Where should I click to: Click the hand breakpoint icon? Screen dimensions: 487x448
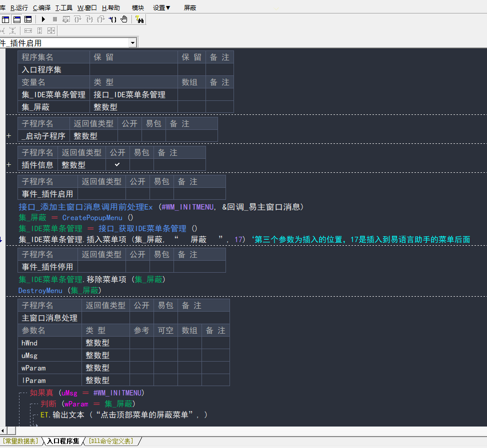tap(124, 19)
